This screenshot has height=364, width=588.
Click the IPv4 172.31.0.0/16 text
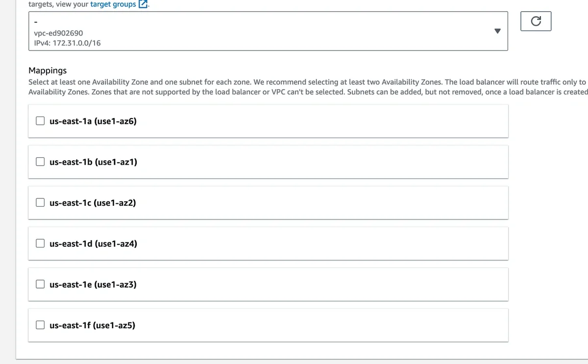click(65, 43)
